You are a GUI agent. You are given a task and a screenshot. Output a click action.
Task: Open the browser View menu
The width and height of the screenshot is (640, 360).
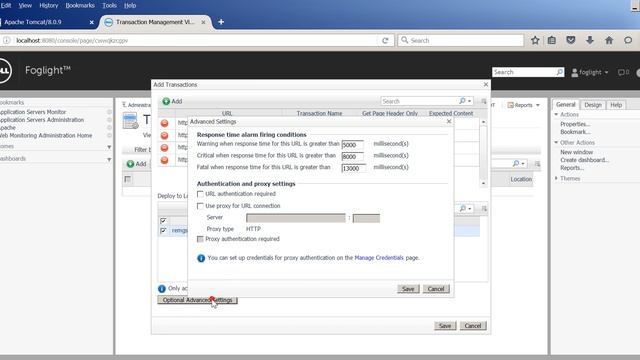(x=25, y=5)
